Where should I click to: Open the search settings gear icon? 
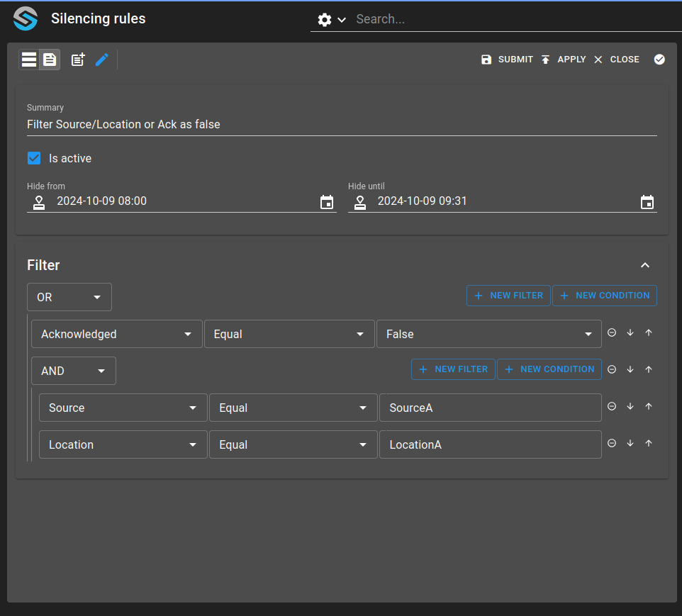(325, 20)
